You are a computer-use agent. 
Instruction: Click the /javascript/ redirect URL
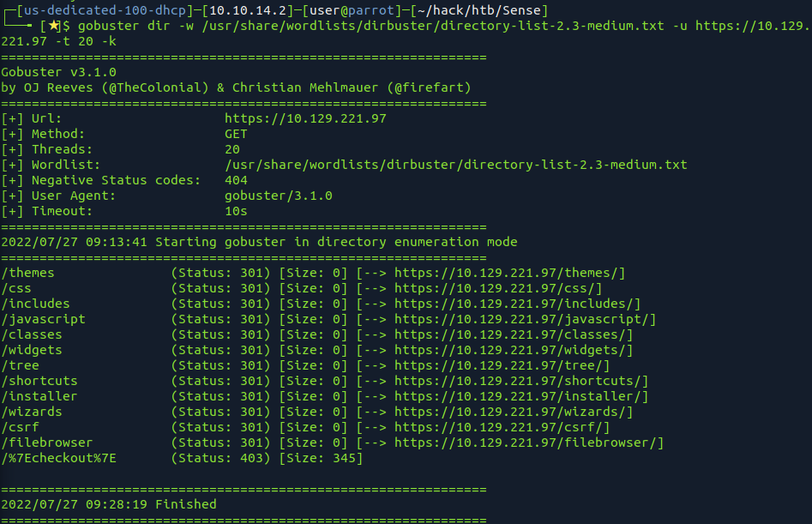coord(521,320)
